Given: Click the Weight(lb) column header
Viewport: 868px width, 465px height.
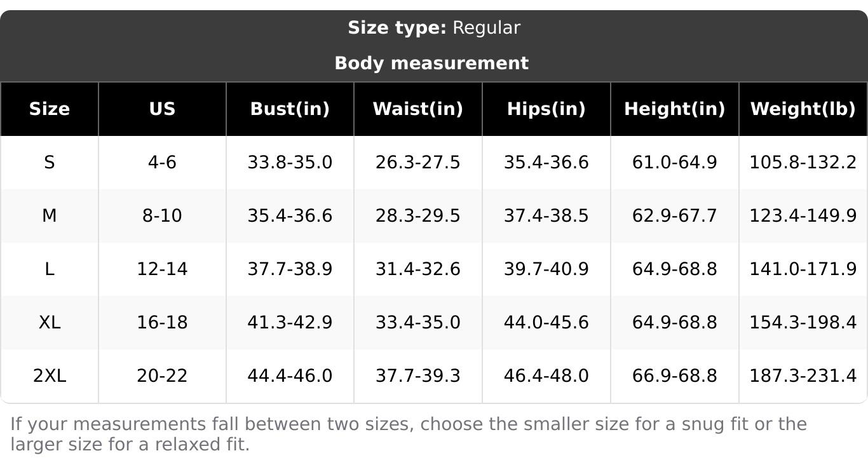Looking at the screenshot, I should tap(803, 109).
